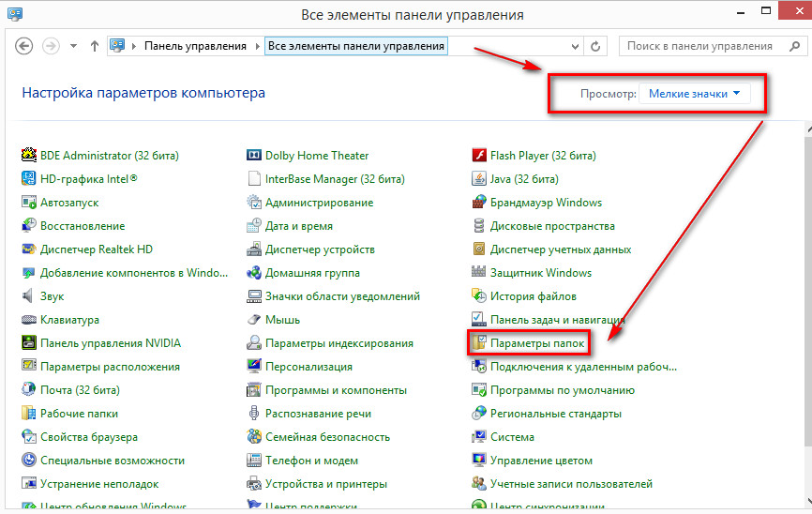Click the Flash Player icon
The image size is (812, 514).
(x=479, y=156)
